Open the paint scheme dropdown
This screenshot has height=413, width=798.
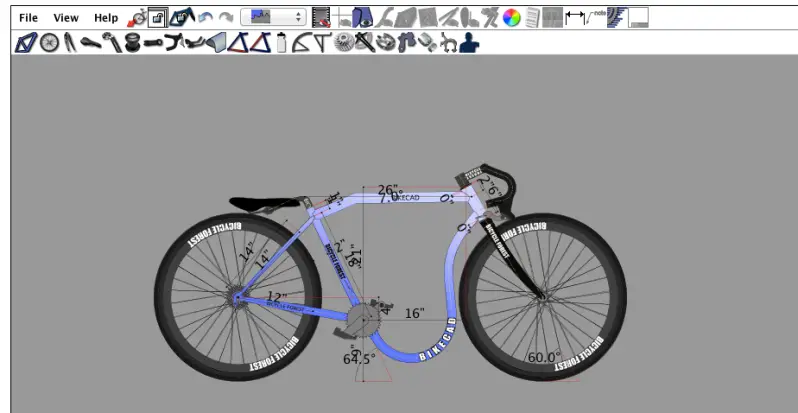click(273, 18)
